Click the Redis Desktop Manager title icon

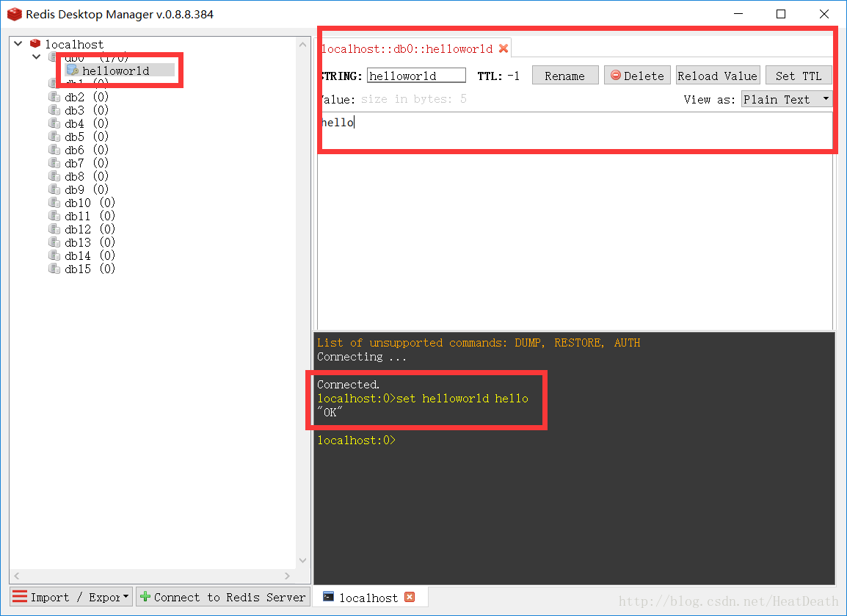(x=15, y=14)
